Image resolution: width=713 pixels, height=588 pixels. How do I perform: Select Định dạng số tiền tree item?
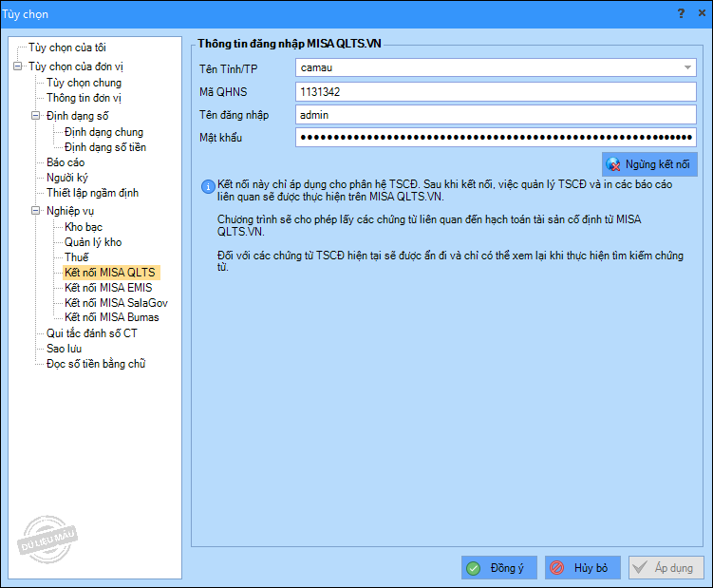point(105,147)
